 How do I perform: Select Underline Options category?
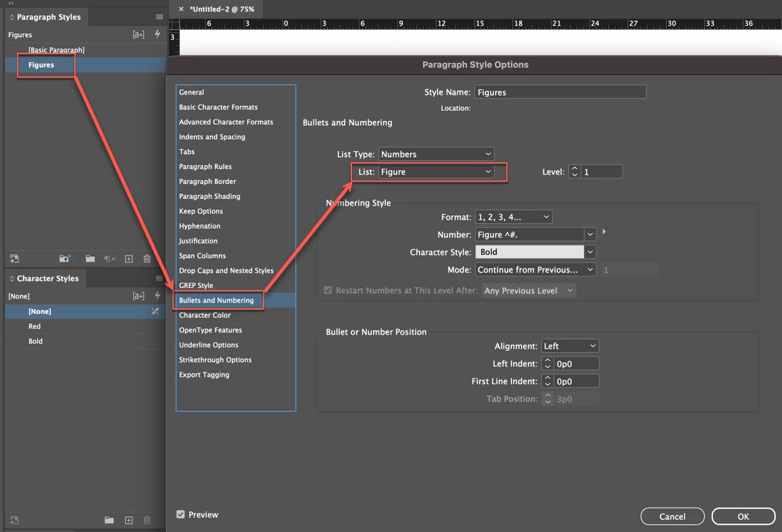(x=236, y=345)
